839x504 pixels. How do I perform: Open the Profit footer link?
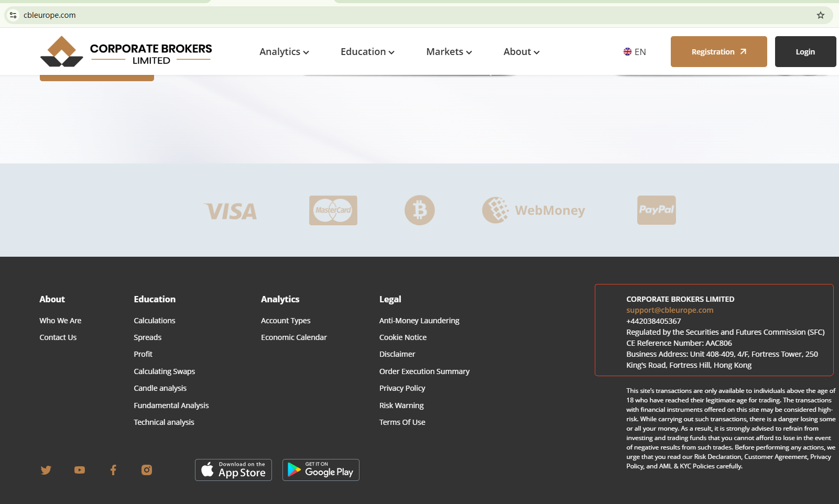pos(143,354)
